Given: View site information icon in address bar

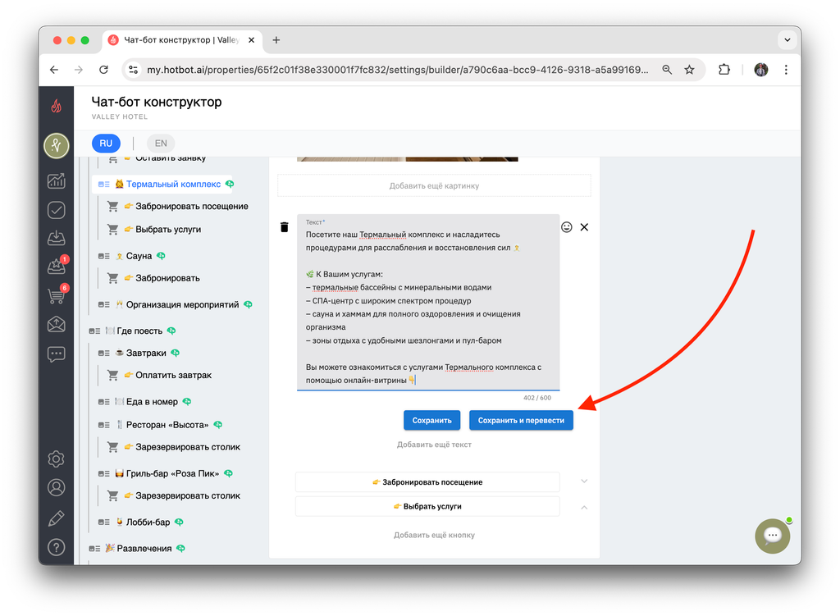Looking at the screenshot, I should coord(134,70).
